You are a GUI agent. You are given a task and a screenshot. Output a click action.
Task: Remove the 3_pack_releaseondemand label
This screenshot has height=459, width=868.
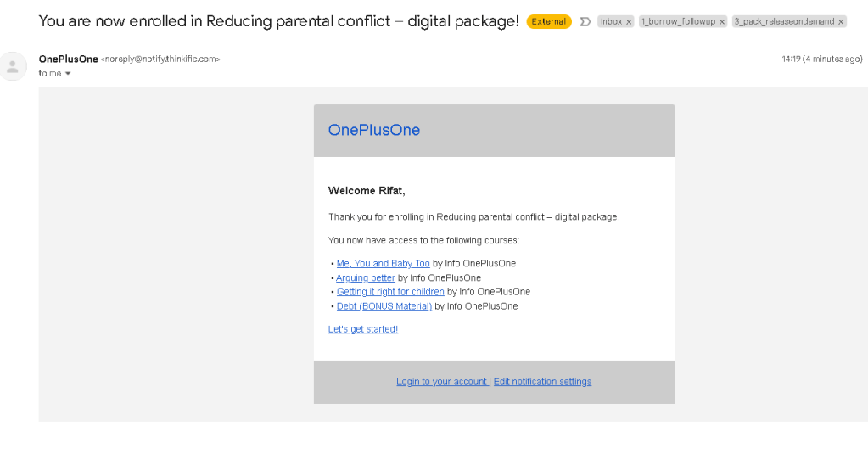(841, 22)
